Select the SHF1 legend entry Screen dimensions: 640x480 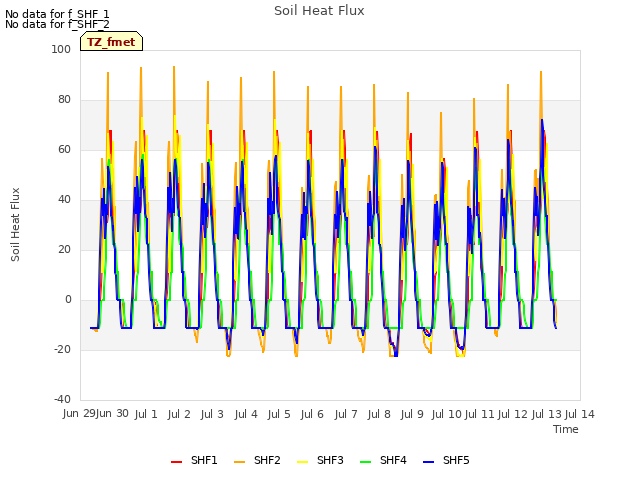pyautogui.click(x=194, y=460)
